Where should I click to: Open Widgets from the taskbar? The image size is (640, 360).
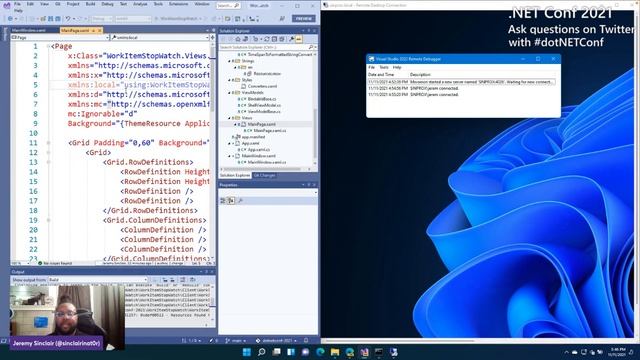pos(291,352)
